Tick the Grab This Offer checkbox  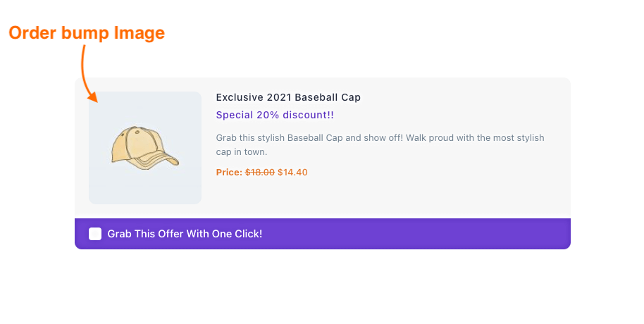click(x=95, y=234)
